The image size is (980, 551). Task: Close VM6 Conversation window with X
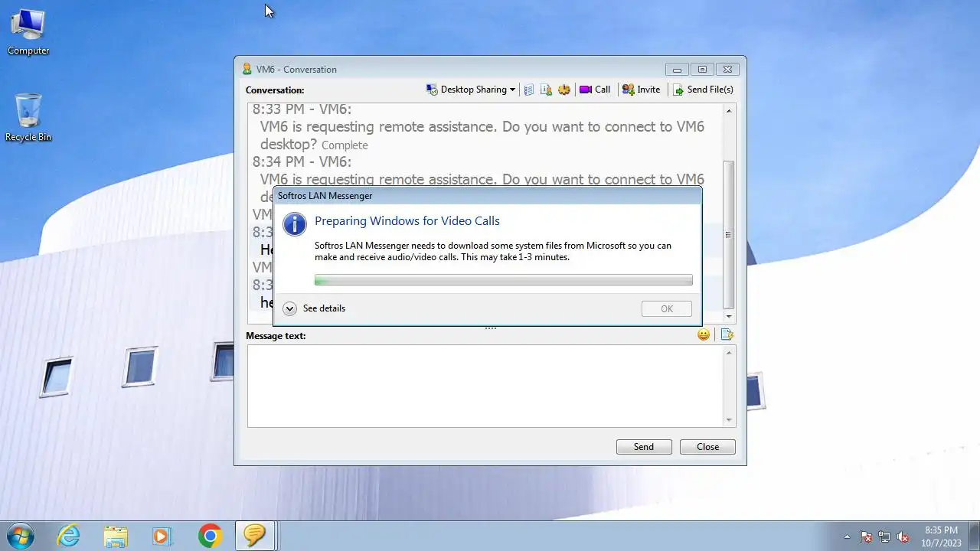[728, 69]
